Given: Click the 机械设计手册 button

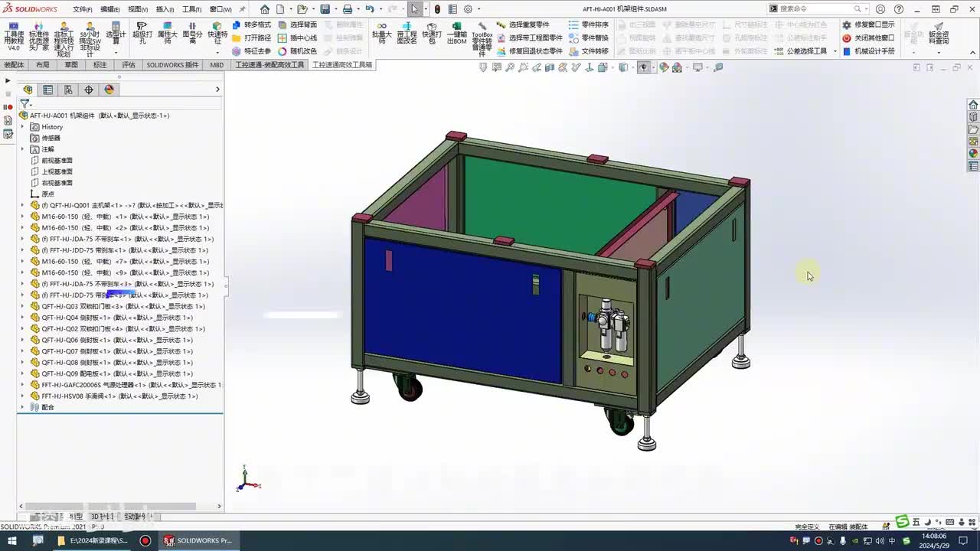Looking at the screenshot, I should coord(868,51).
